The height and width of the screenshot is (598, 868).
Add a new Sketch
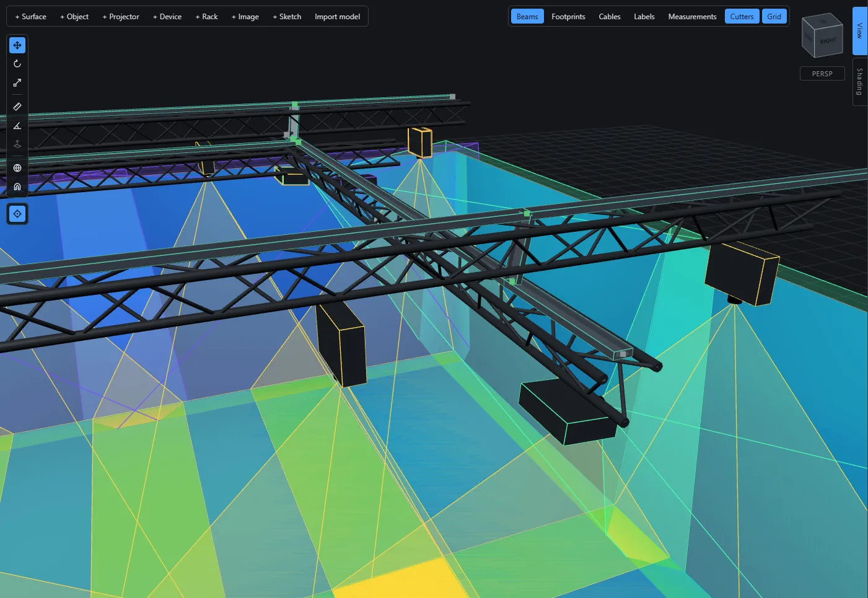tap(287, 17)
